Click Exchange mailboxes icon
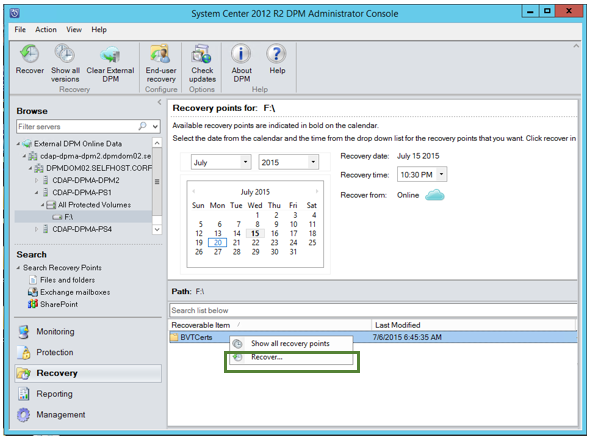589x436 pixels. pos(33,292)
